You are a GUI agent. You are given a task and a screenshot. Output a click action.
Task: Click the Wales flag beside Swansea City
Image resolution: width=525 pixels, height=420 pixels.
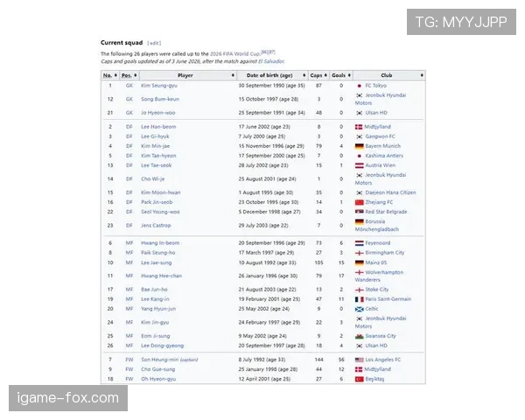tap(359, 336)
